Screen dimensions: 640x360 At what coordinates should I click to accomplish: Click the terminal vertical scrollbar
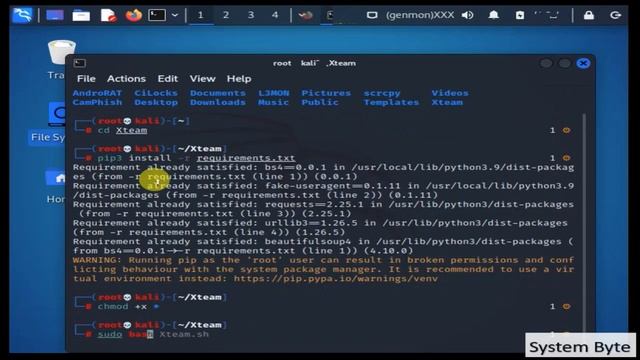(584, 224)
